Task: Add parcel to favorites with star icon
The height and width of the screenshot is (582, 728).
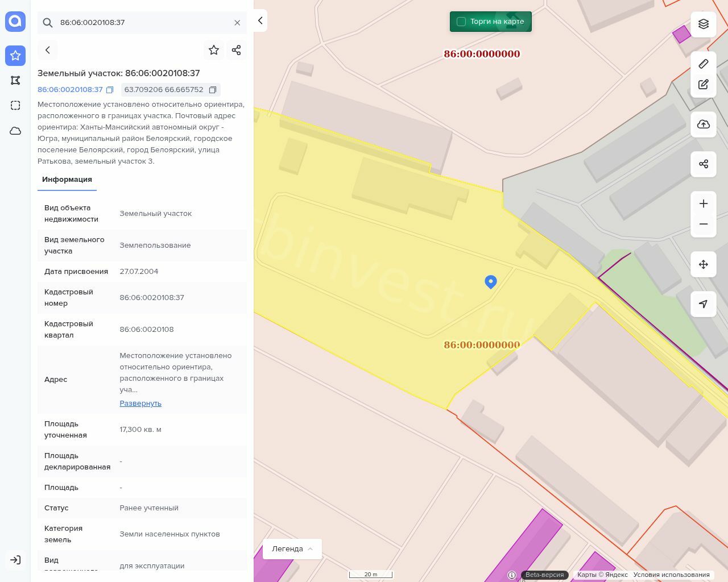Action: [214, 50]
